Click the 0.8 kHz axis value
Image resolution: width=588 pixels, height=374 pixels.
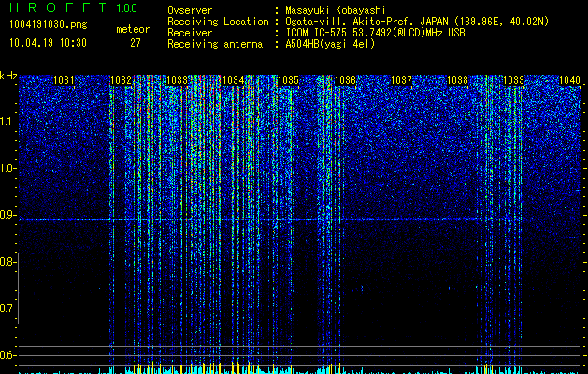[7, 262]
